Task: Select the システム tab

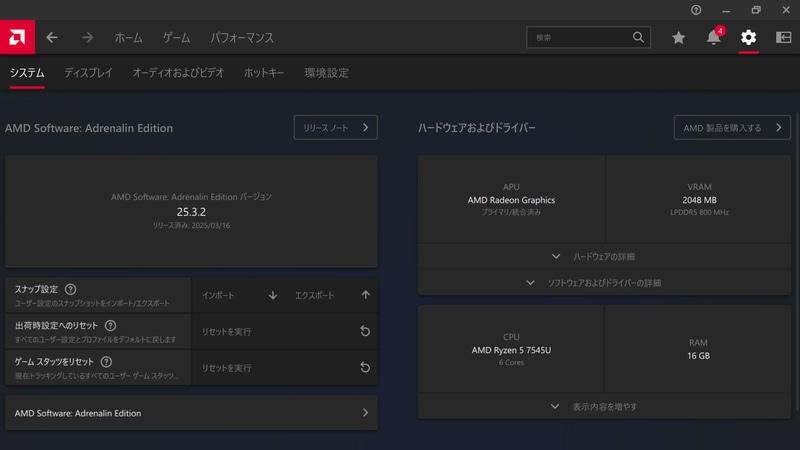Action: click(x=27, y=73)
